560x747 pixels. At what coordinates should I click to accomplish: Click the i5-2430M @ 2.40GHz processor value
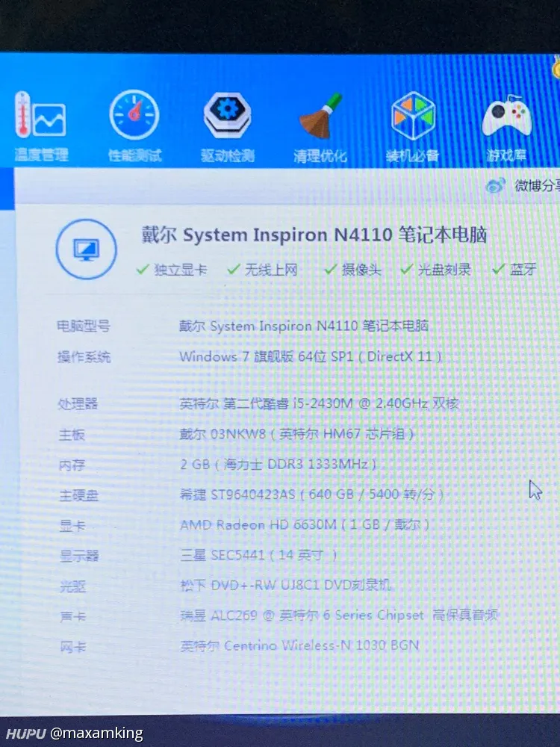(x=319, y=403)
